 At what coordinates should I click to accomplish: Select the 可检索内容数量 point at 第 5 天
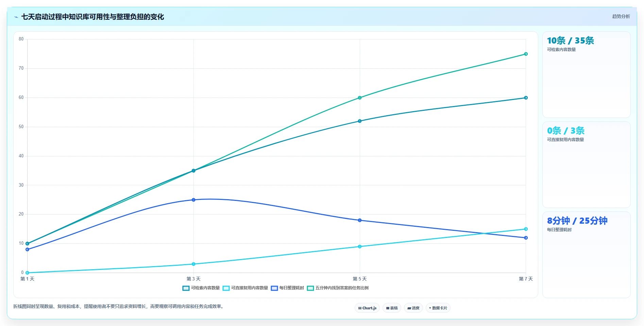[x=360, y=121]
